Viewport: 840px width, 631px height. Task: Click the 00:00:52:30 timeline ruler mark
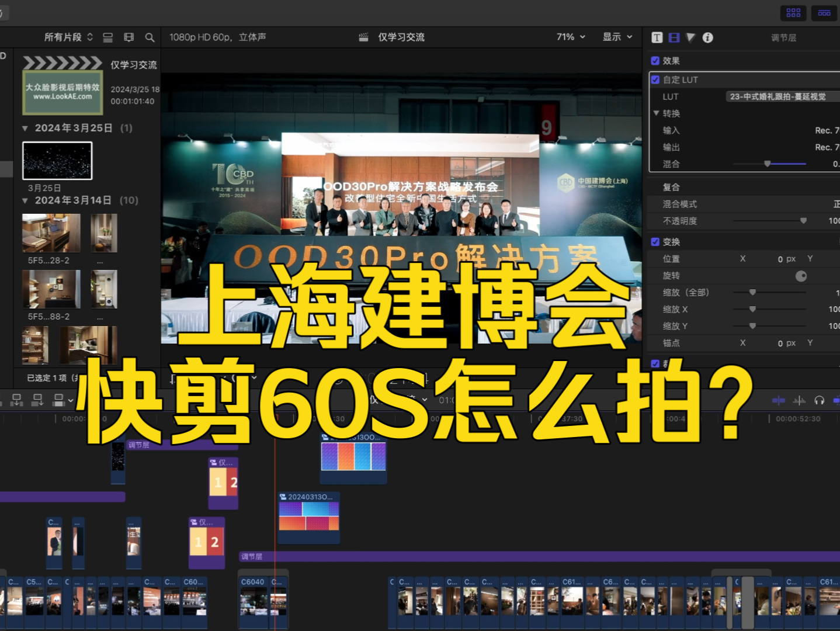pos(798,419)
